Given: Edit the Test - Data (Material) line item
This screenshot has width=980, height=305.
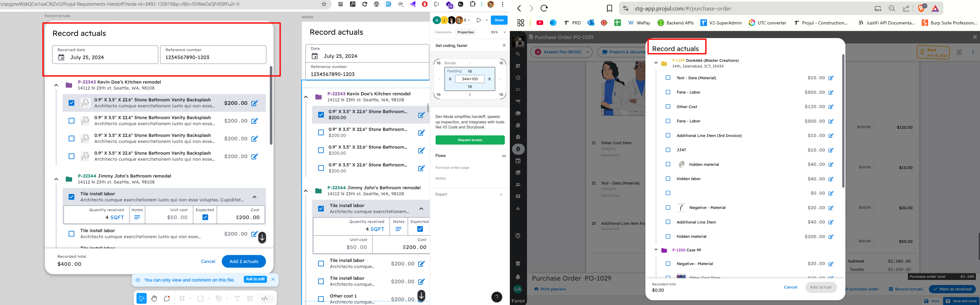Looking at the screenshot, I should (831, 78).
